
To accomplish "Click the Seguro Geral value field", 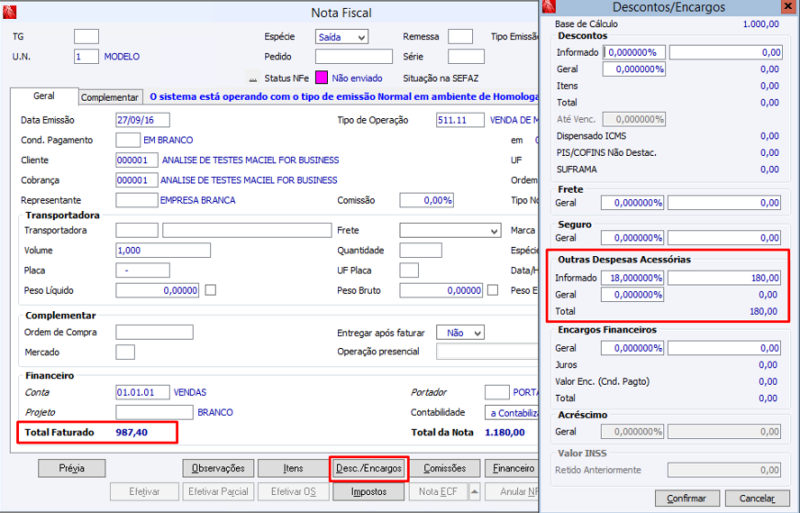I will pos(724,238).
